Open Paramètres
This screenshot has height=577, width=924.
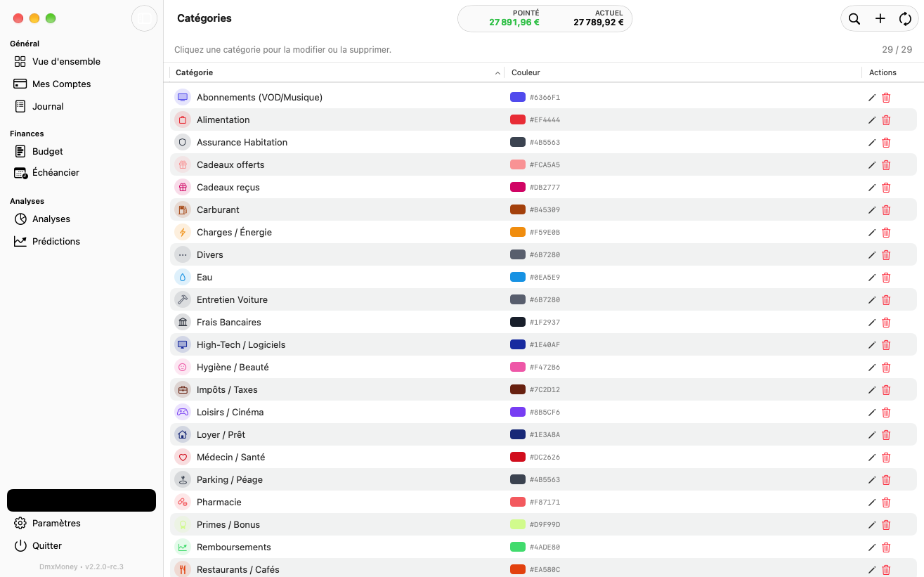tap(48, 523)
